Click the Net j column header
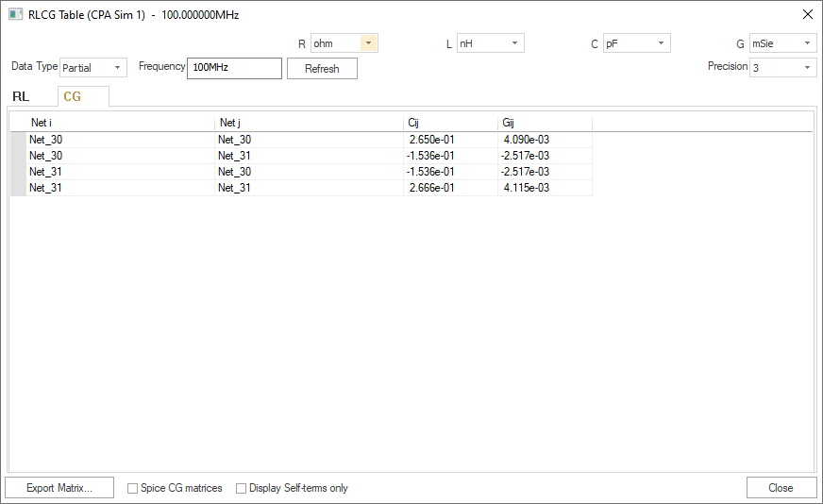Viewport: 823px width, 504px height. click(310, 123)
